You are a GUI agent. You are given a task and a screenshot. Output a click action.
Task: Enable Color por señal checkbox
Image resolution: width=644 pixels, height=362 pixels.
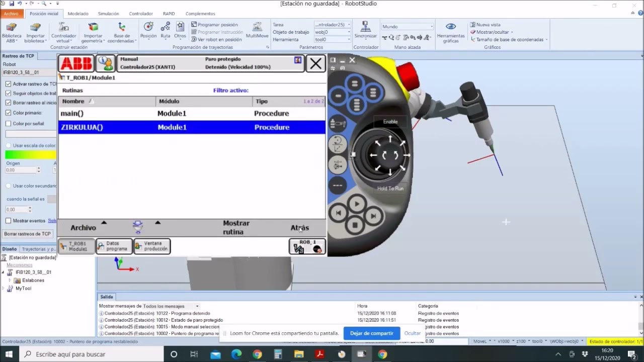[8, 124]
